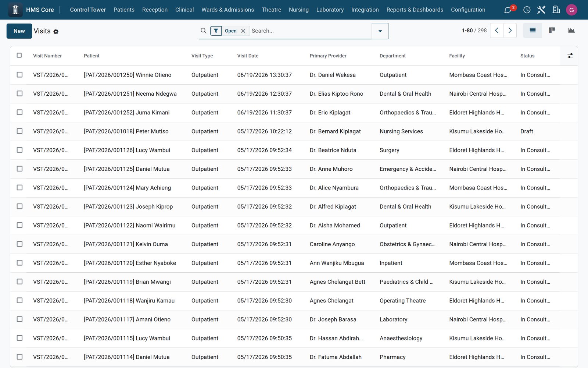Open the Wards & Admissions menu
The width and height of the screenshot is (588, 368).
tap(227, 10)
